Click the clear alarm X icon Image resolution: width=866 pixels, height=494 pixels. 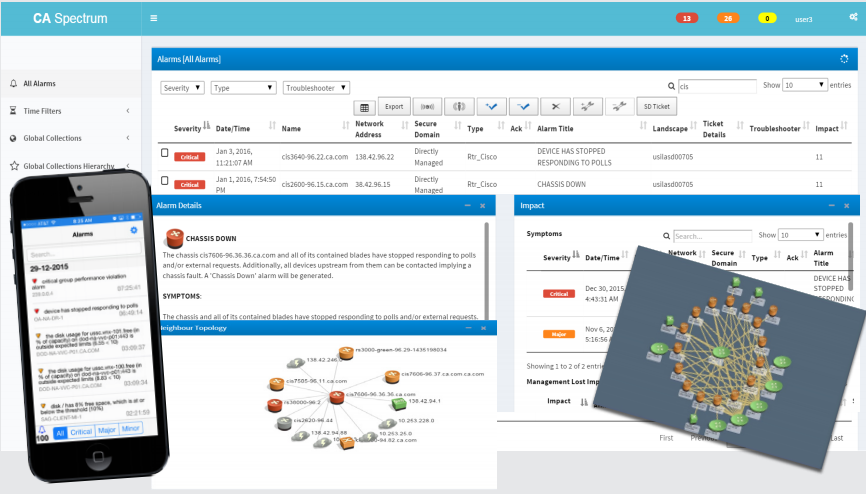556,107
